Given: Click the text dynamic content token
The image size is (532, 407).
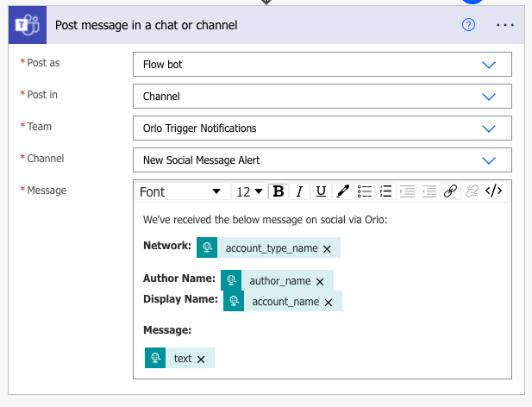Looking at the screenshot, I should point(182,359).
